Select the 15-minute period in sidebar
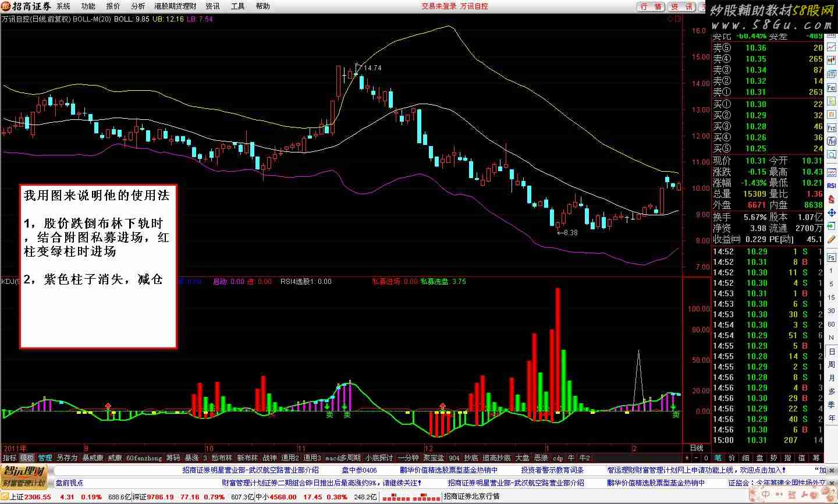 coord(832,298)
